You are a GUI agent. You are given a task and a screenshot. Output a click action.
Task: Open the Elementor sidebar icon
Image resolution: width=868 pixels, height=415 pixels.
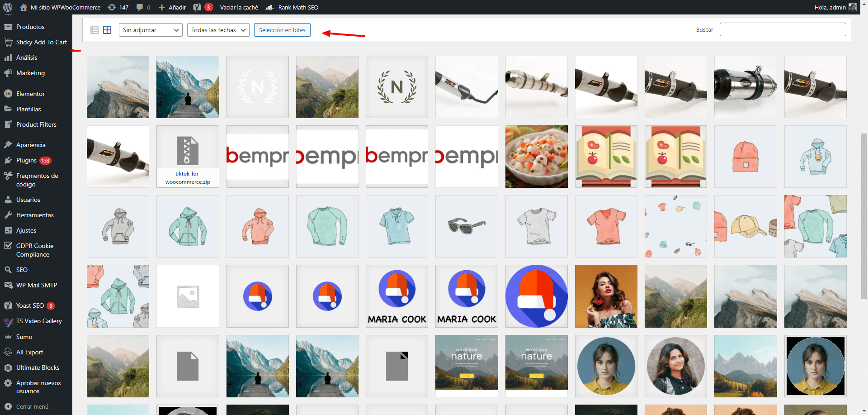tap(8, 94)
